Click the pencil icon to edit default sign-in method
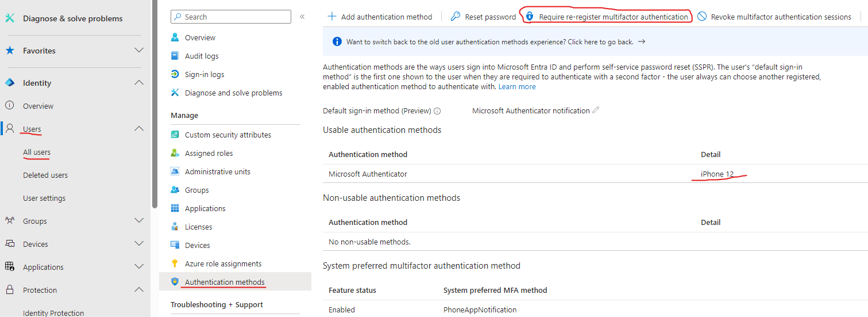 tap(596, 110)
